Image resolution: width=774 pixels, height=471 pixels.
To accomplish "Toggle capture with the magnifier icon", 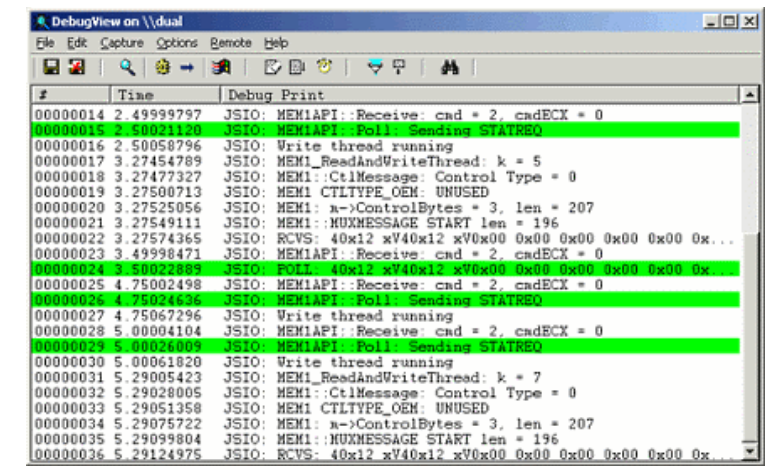I will click(x=127, y=67).
